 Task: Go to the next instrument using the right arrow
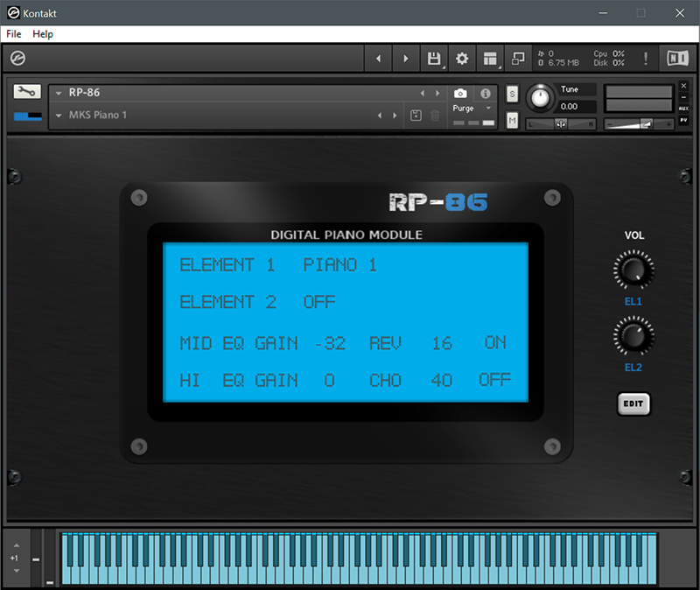click(406, 59)
